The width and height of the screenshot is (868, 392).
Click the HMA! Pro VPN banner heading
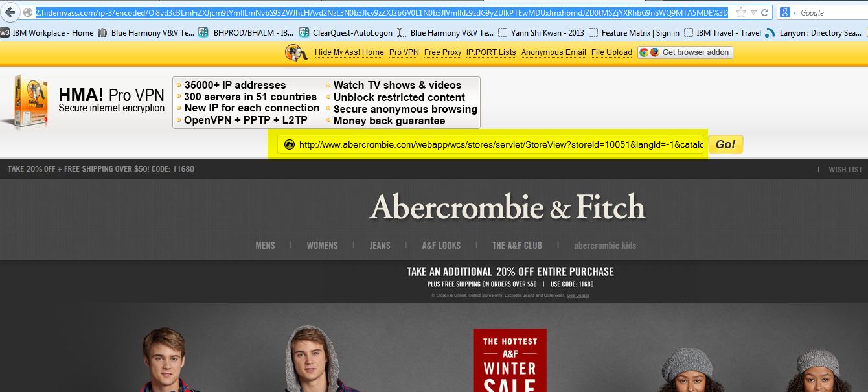click(111, 95)
